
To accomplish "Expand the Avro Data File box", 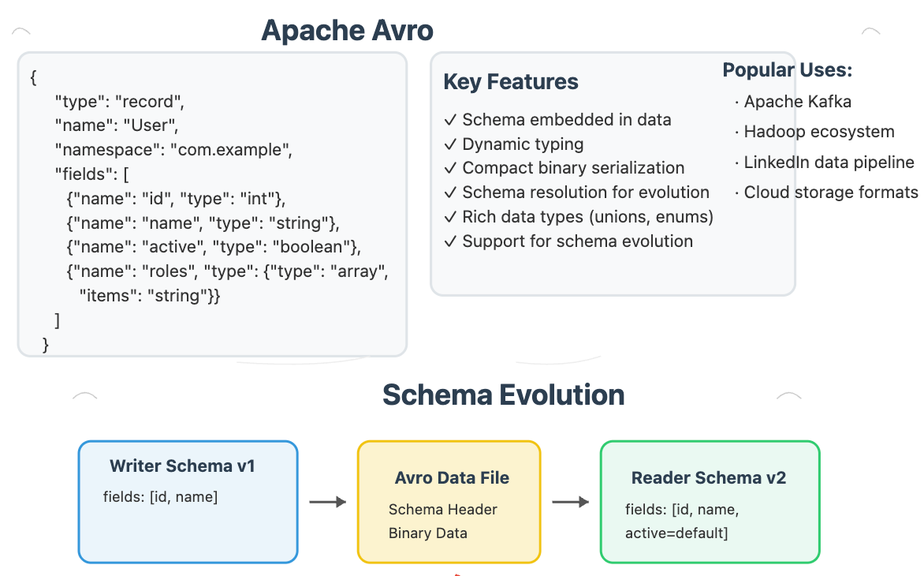I will (x=449, y=501).
